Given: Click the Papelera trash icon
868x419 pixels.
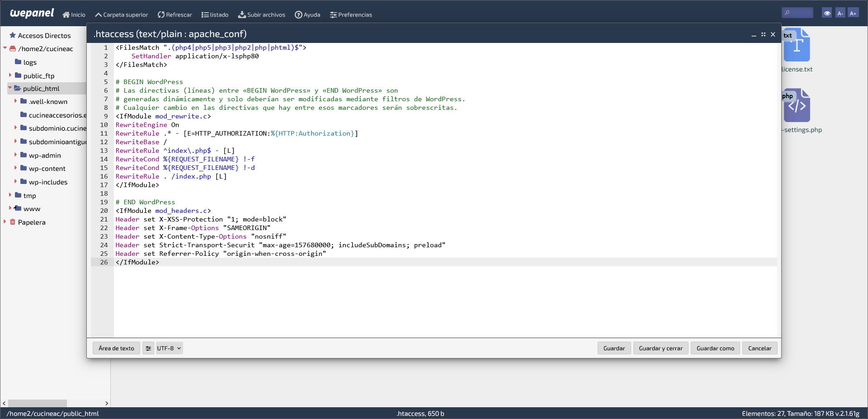Looking at the screenshot, I should 13,221.
